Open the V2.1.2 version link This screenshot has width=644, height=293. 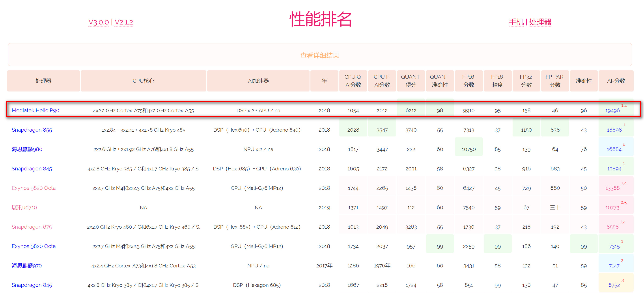click(x=123, y=22)
